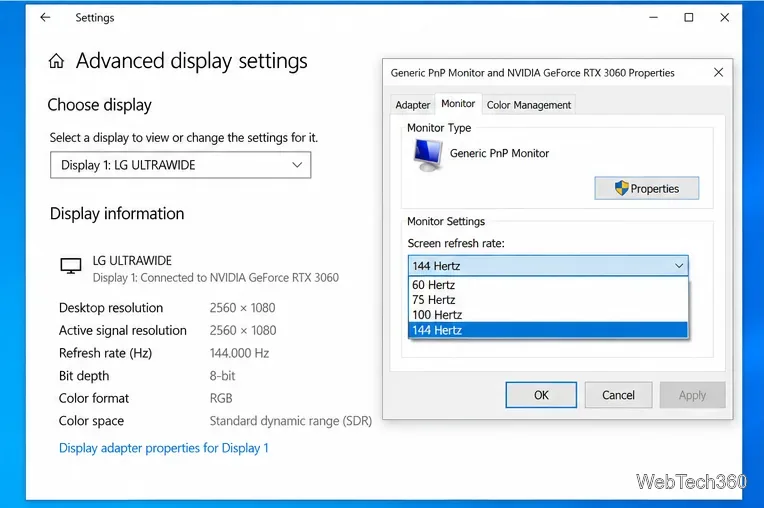Click the Display information heading
Screen dimensions: 764x508
[117, 214]
